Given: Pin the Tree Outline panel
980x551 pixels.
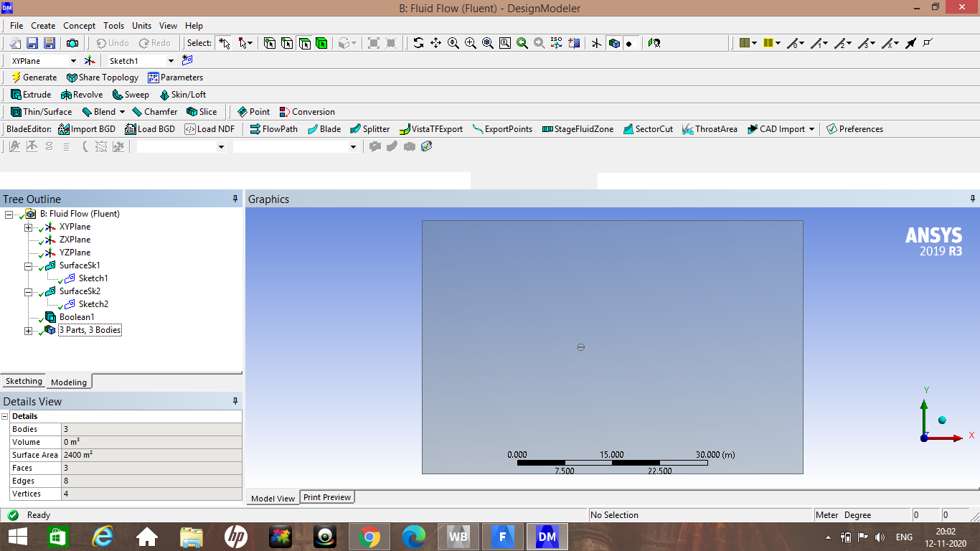Looking at the screenshot, I should pos(235,199).
